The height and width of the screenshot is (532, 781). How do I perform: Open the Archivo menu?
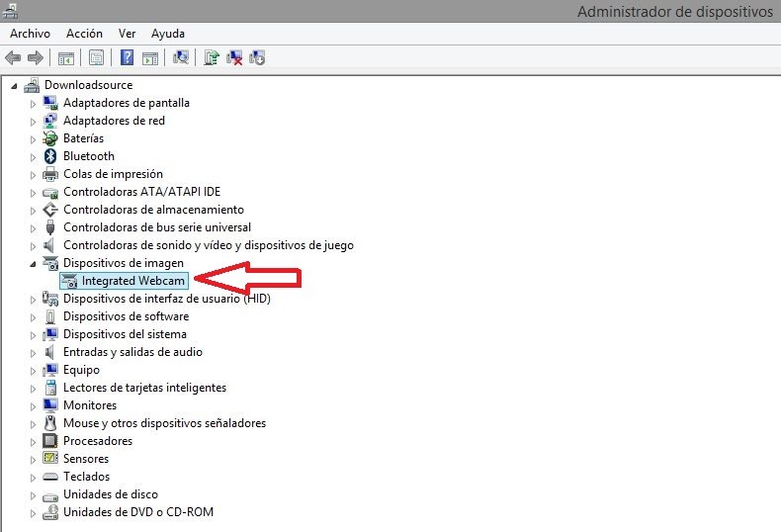point(30,34)
